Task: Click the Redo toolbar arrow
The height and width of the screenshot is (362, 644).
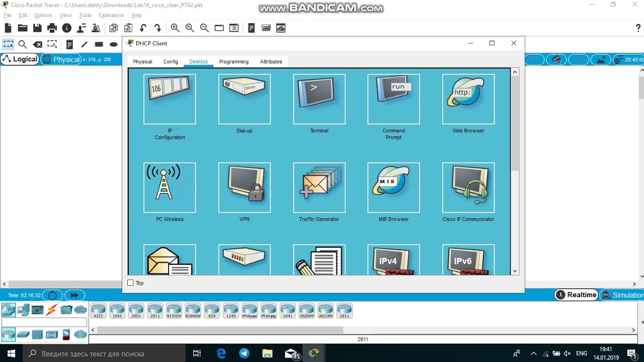Action: click(158, 28)
